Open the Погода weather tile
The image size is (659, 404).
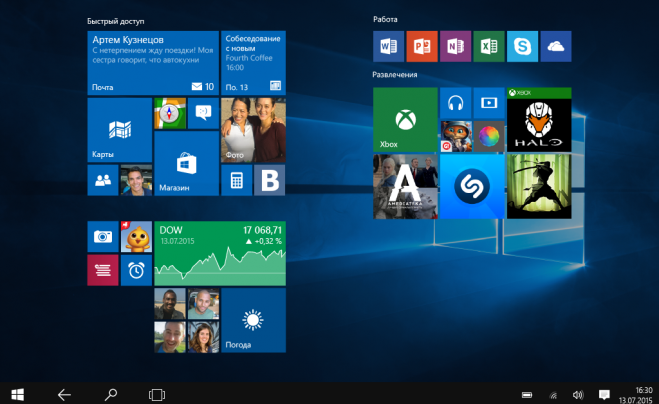[x=252, y=320]
